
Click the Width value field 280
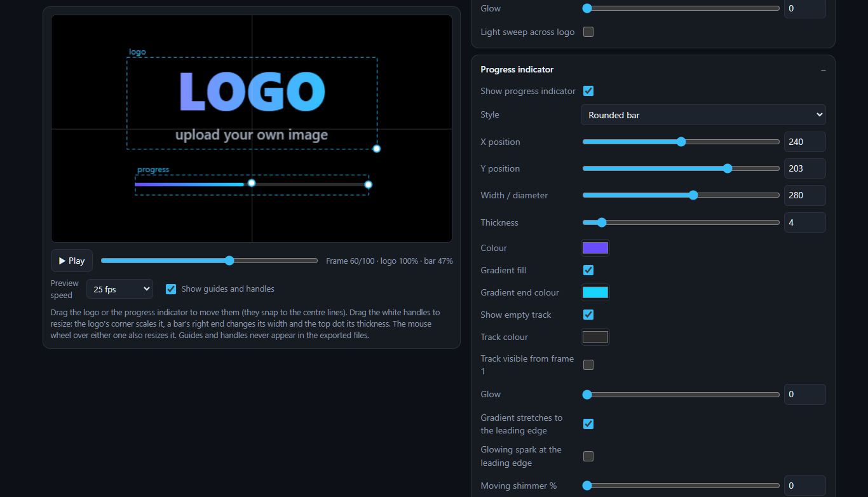pyautogui.click(x=804, y=195)
